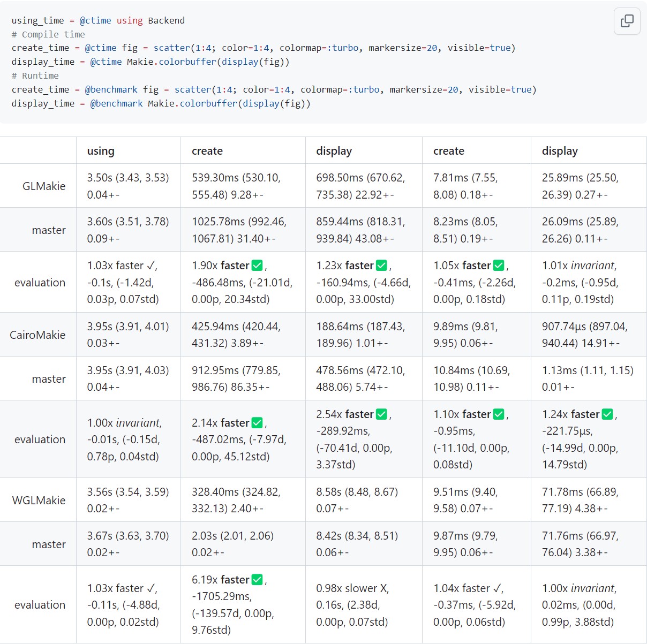Screen dimensions: 647x644
Task: Click the 907.74μs CairoMakie display cell
Action: 584,327
